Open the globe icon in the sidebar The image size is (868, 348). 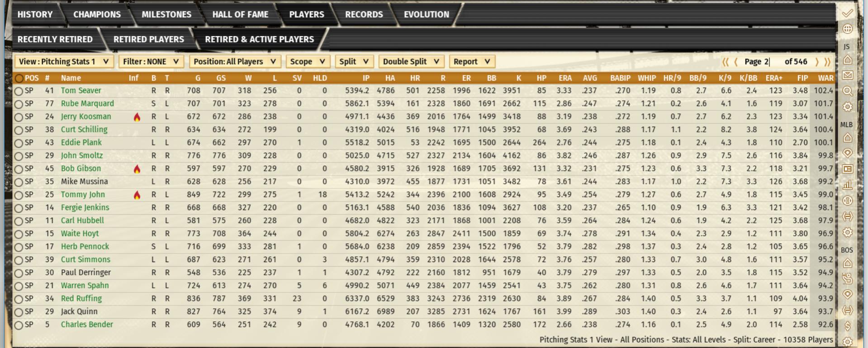tap(847, 29)
